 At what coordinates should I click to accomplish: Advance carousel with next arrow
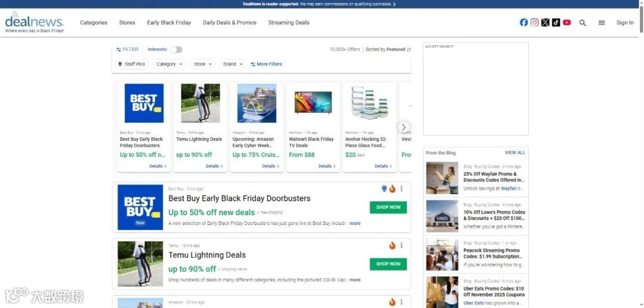404,127
